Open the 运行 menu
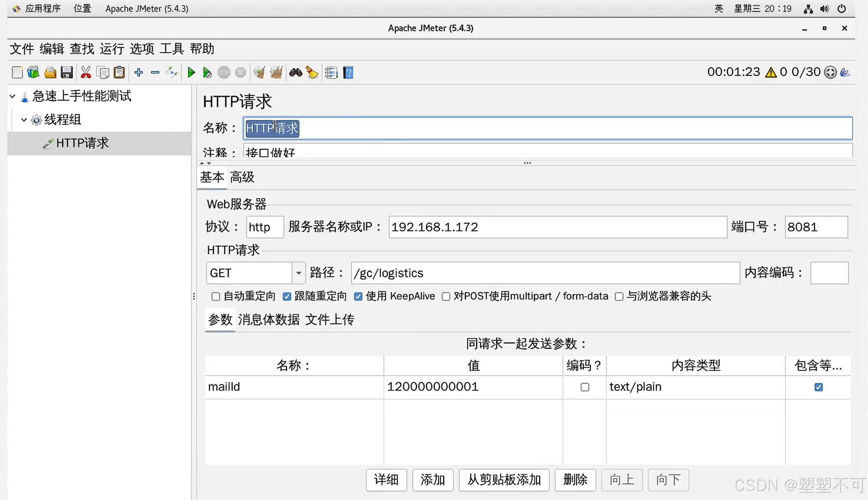Screen dimensions: 868x500 (x=112, y=49)
